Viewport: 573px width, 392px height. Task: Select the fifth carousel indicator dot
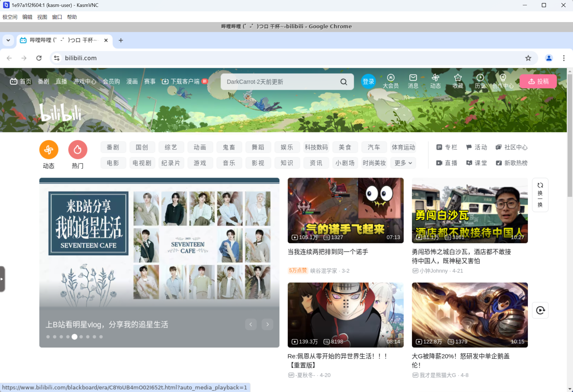coord(74,337)
